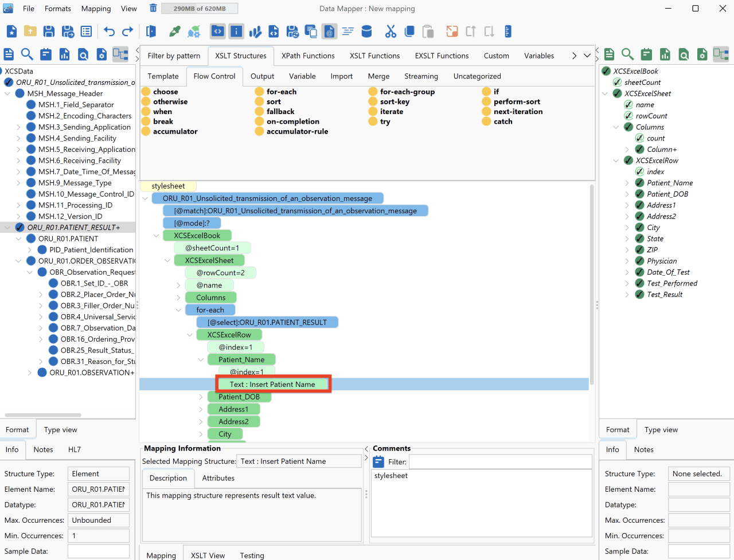Click the mapping area vertical scrollbar
The height and width of the screenshot is (560, 734).
coord(592,284)
